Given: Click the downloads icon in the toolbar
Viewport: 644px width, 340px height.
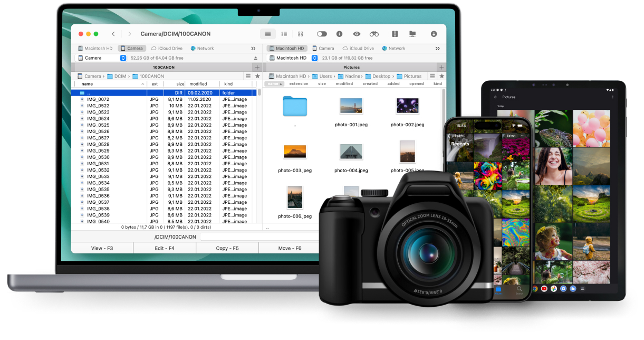Looking at the screenshot, I should (x=434, y=34).
